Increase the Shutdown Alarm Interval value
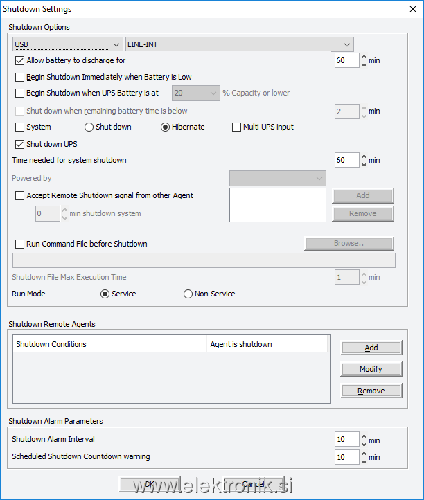 (x=364, y=436)
